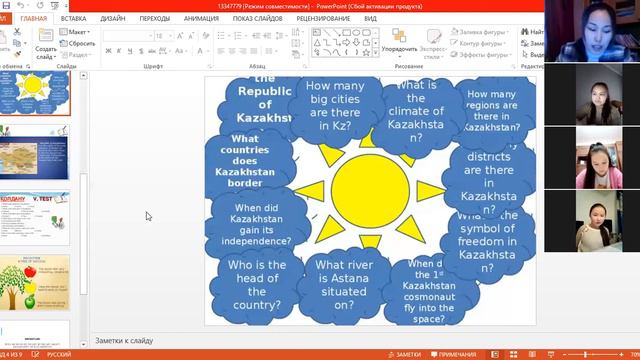The width and height of the screenshot is (640, 360).
Task: Select triangle shape in shapes gallery
Action: click(317, 42)
